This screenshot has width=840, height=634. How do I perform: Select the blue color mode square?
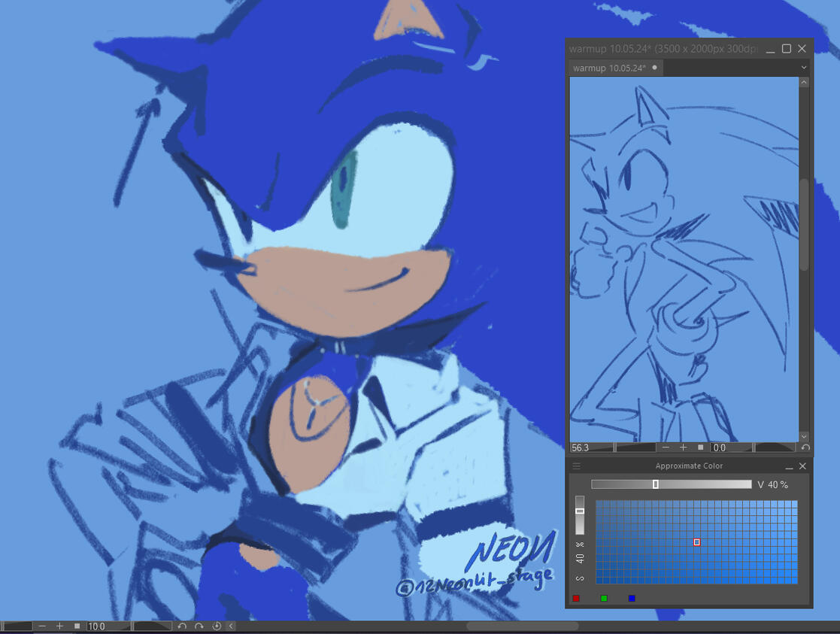[632, 599]
